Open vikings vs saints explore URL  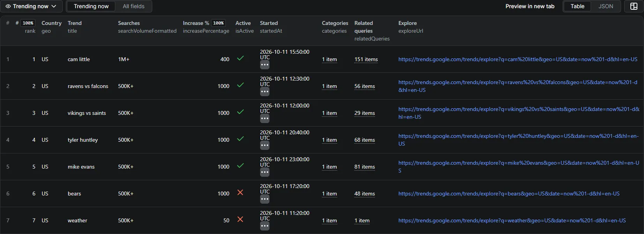pos(519,113)
